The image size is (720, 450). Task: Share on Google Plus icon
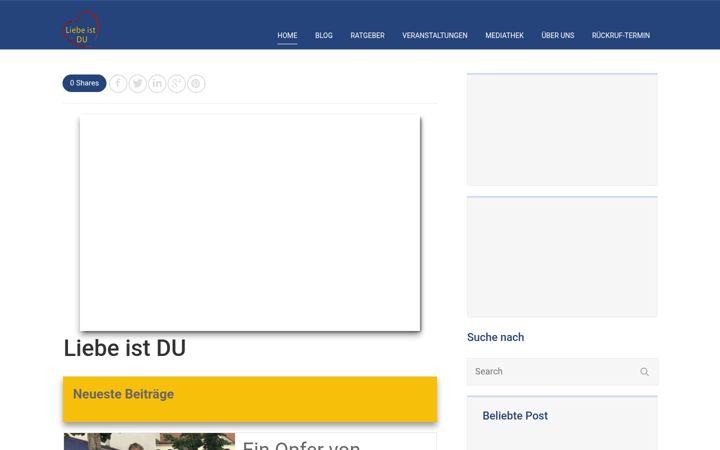pos(176,84)
